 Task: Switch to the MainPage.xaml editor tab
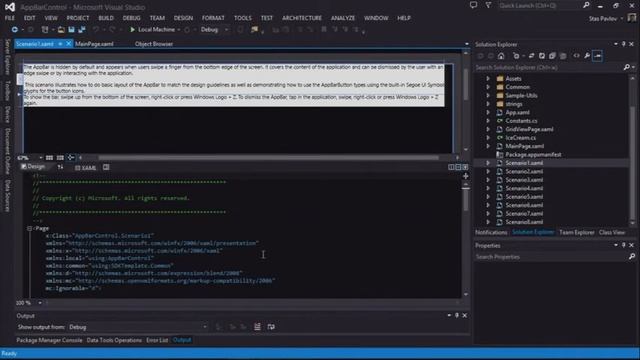(x=94, y=44)
